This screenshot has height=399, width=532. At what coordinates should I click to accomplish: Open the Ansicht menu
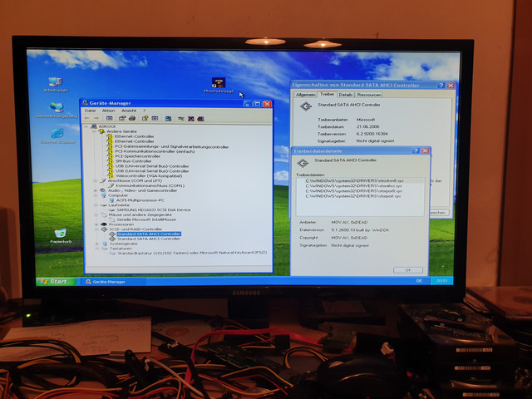129,111
